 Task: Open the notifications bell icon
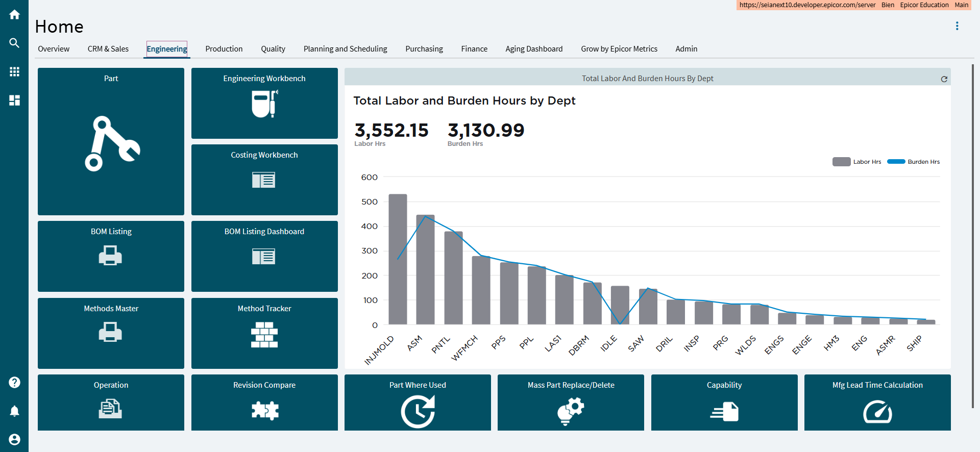tap(14, 411)
